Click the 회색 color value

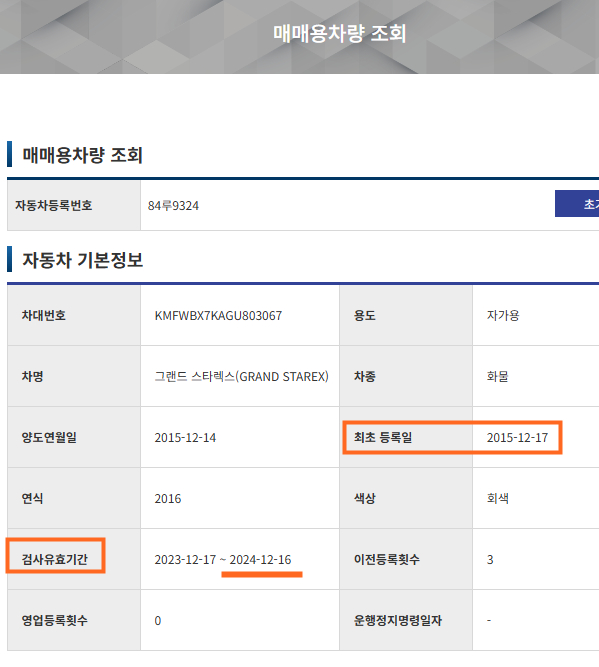pyautogui.click(x=498, y=499)
